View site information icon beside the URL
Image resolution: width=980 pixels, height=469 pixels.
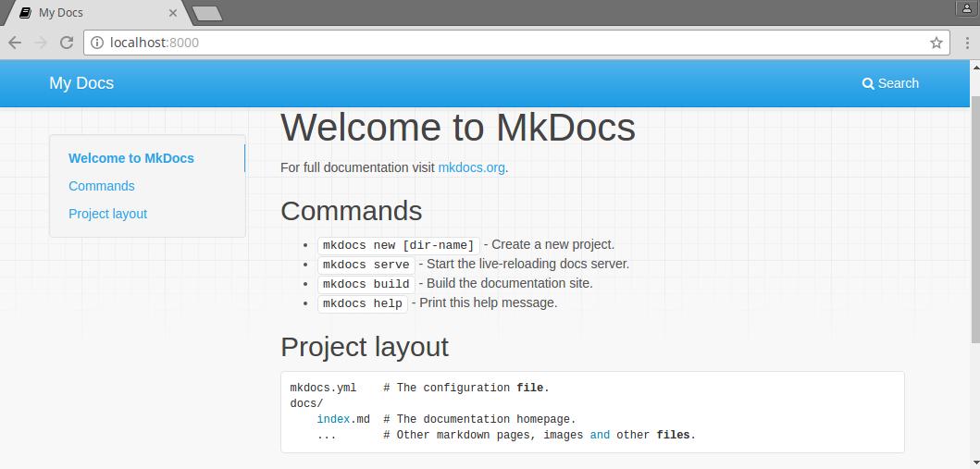pos(97,43)
